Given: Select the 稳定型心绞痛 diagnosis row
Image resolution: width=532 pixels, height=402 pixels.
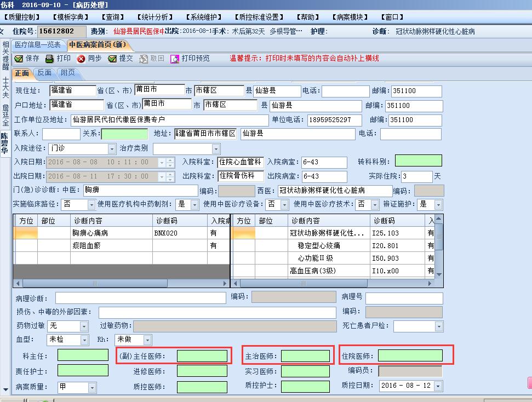Looking at the screenshot, I should coord(333,245).
